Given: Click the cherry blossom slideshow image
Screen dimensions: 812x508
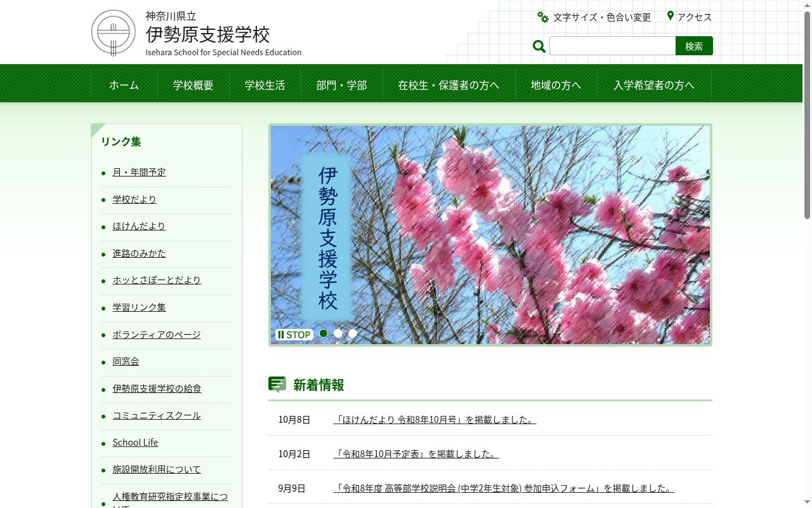Looking at the screenshot, I should point(490,235).
